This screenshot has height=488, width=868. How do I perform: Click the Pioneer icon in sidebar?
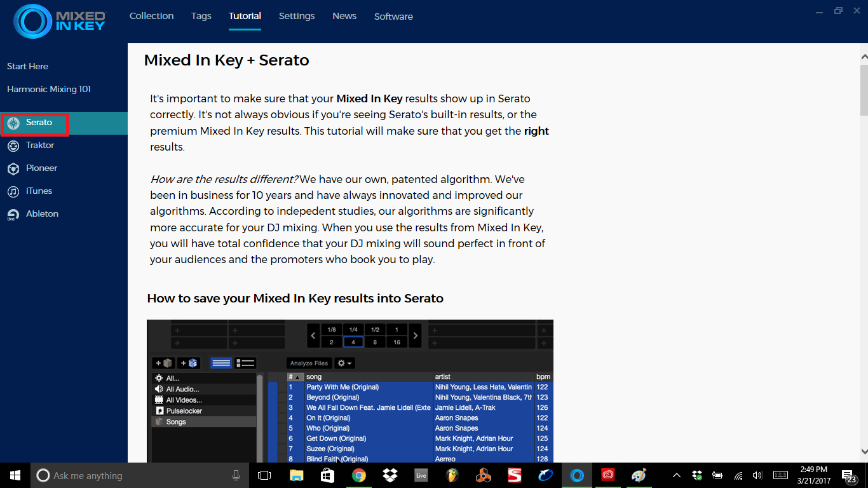coord(13,169)
